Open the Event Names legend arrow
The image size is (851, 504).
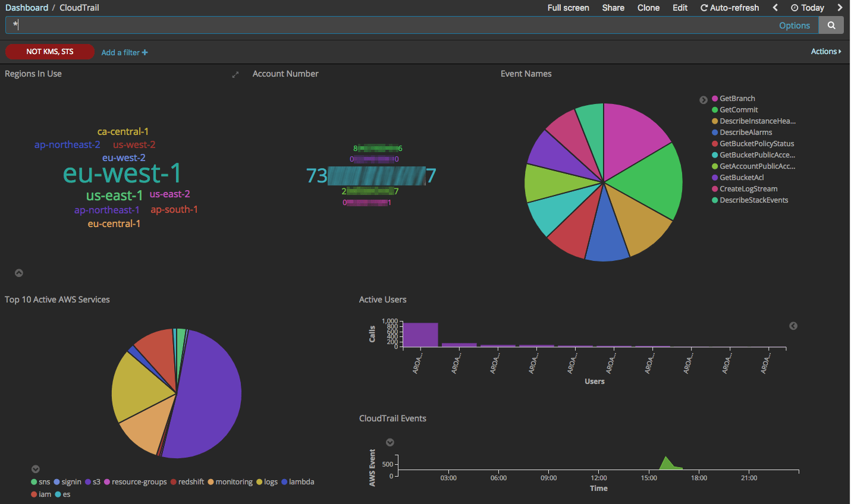click(704, 100)
